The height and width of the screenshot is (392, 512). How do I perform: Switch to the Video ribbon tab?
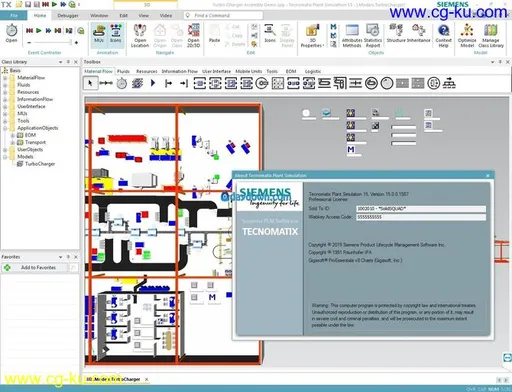pos(166,15)
